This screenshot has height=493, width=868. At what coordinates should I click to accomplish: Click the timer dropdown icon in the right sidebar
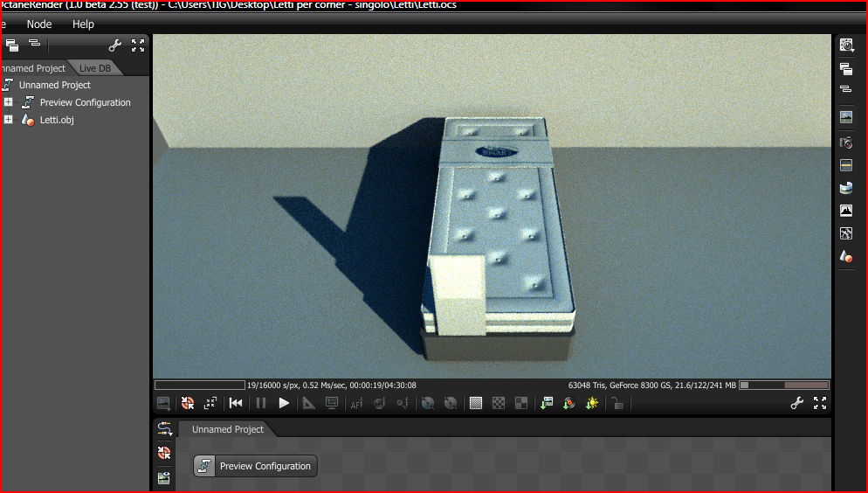pyautogui.click(x=846, y=45)
